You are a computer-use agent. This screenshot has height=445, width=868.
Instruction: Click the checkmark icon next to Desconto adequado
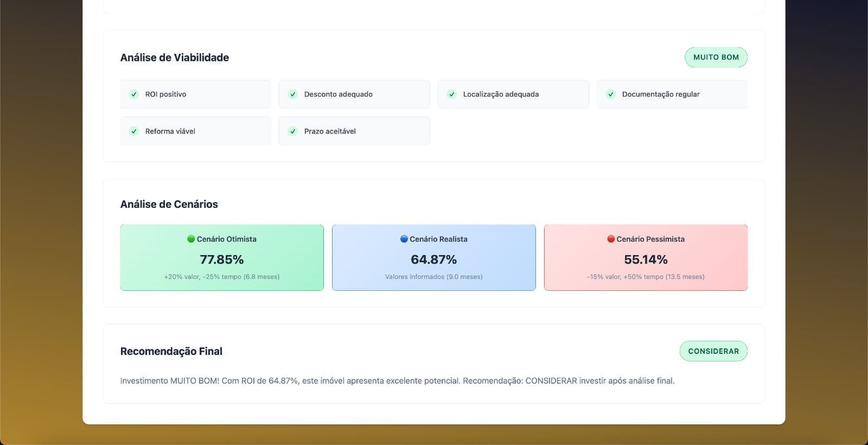[293, 94]
